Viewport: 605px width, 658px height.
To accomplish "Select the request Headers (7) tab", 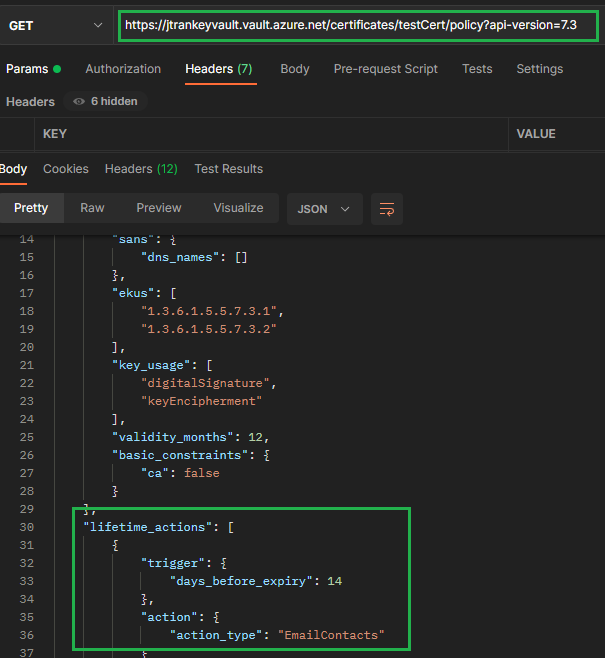I will tap(219, 69).
